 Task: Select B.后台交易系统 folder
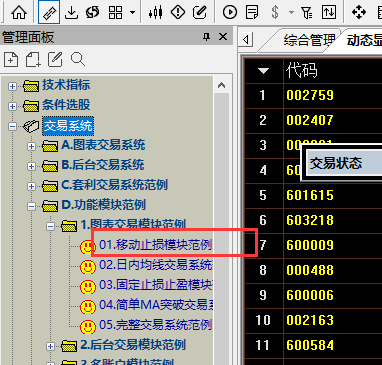click(103, 165)
